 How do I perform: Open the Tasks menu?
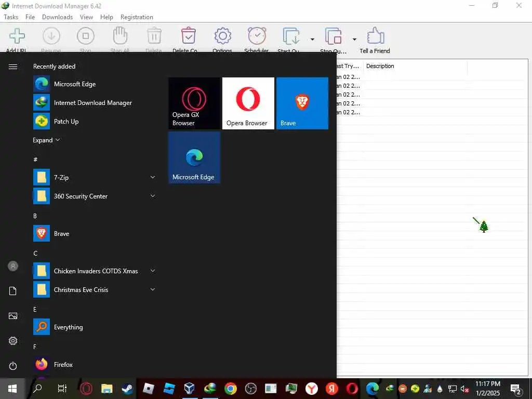point(11,17)
